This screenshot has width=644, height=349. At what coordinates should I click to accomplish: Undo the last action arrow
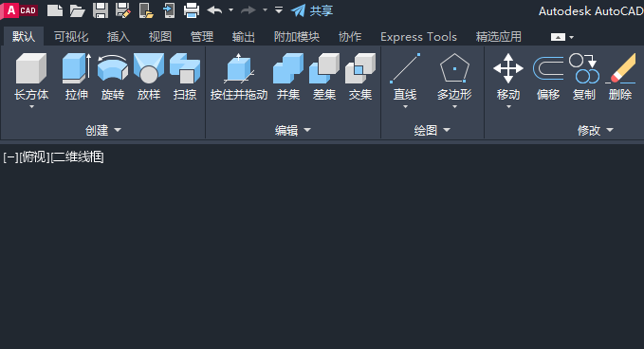214,9
